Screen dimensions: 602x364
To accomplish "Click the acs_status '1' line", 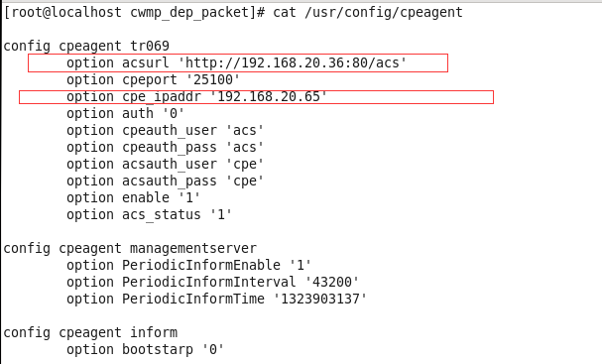I will coord(150,214).
